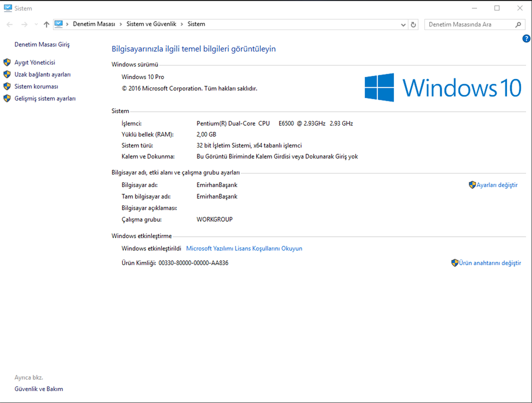The height and width of the screenshot is (403, 532).
Task: Click the up arrow navigation button
Action: (x=47, y=24)
